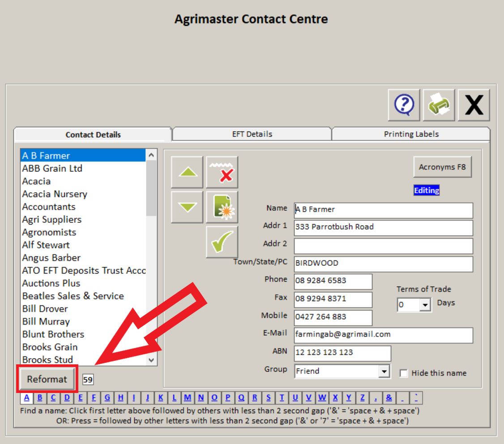Tick the 'Hide this name' checkbox
Image resolution: width=504 pixels, height=444 pixels.
coord(403,373)
